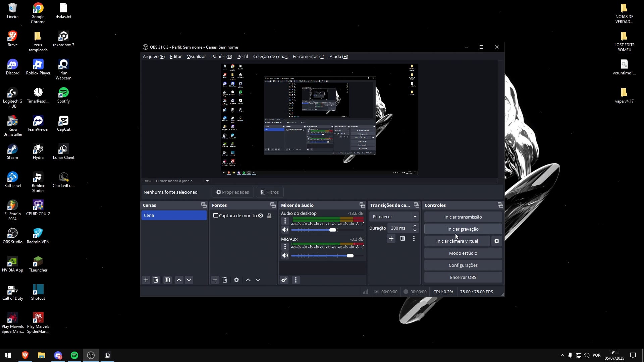Open scene filters icon in Cenas panel
The height and width of the screenshot is (362, 644).
click(x=167, y=280)
